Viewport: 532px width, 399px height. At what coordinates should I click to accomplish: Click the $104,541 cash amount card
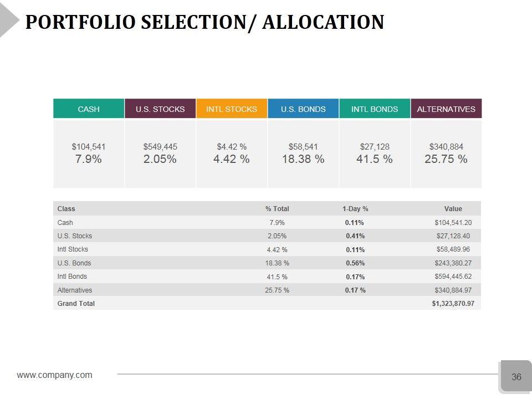[89, 147]
